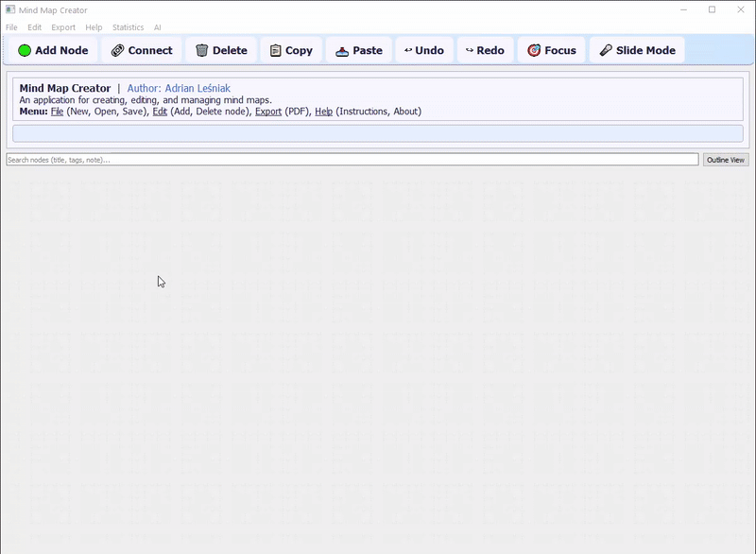Click the blank mind map canvas
756x554 pixels.
click(x=378, y=359)
